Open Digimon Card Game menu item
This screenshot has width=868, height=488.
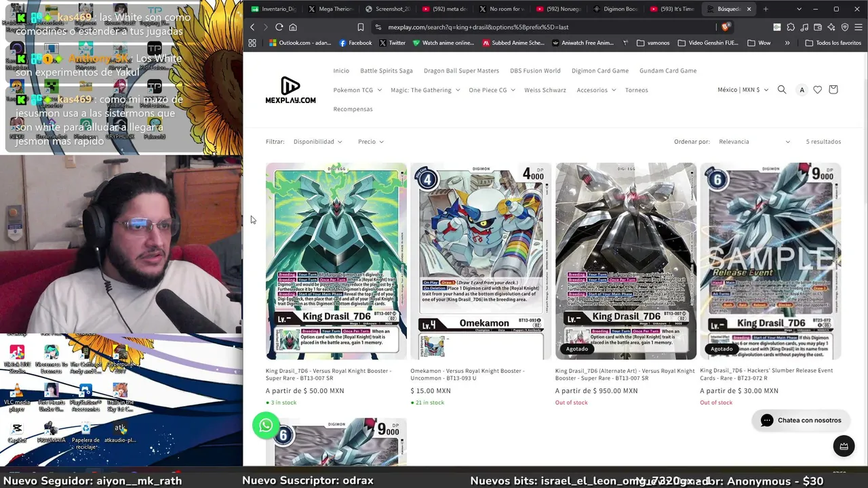600,70
